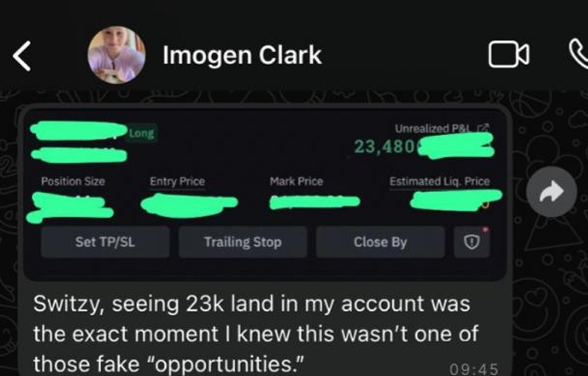Start a voice call via phone icon
This screenshot has height=376, width=588.
(579, 55)
